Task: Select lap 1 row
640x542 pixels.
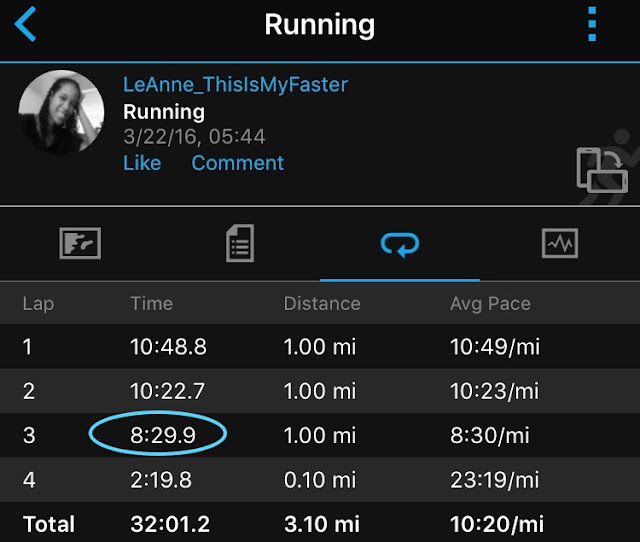Action: pyautogui.click(x=320, y=347)
